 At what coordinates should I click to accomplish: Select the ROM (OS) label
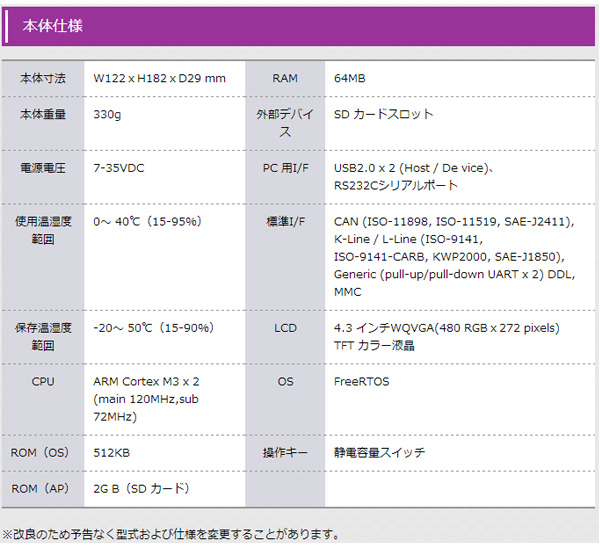click(x=40, y=453)
